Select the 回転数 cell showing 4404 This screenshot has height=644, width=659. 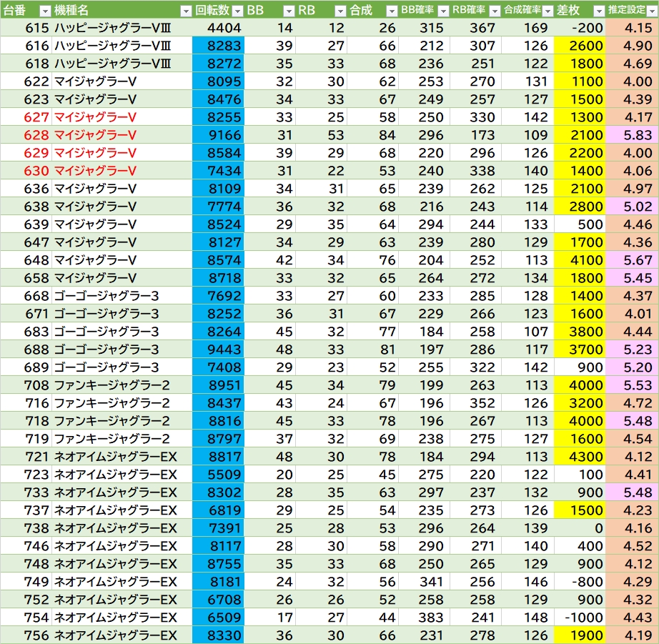click(x=218, y=28)
